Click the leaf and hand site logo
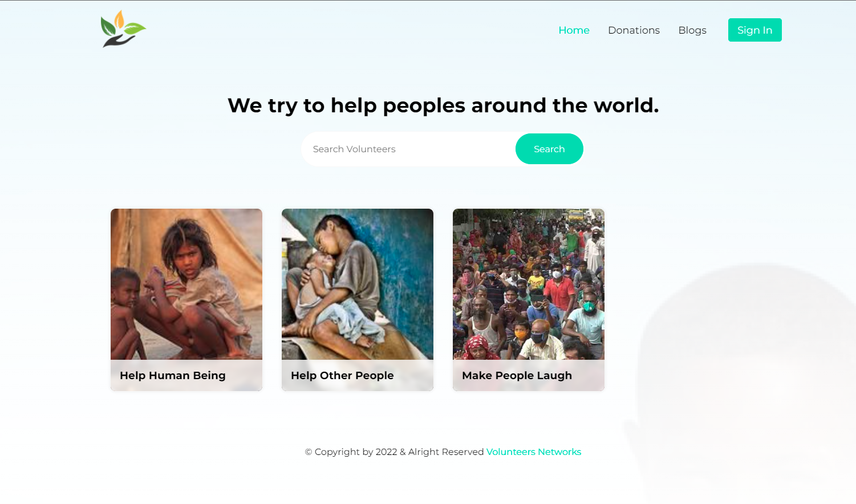The height and width of the screenshot is (504, 856). [123, 29]
